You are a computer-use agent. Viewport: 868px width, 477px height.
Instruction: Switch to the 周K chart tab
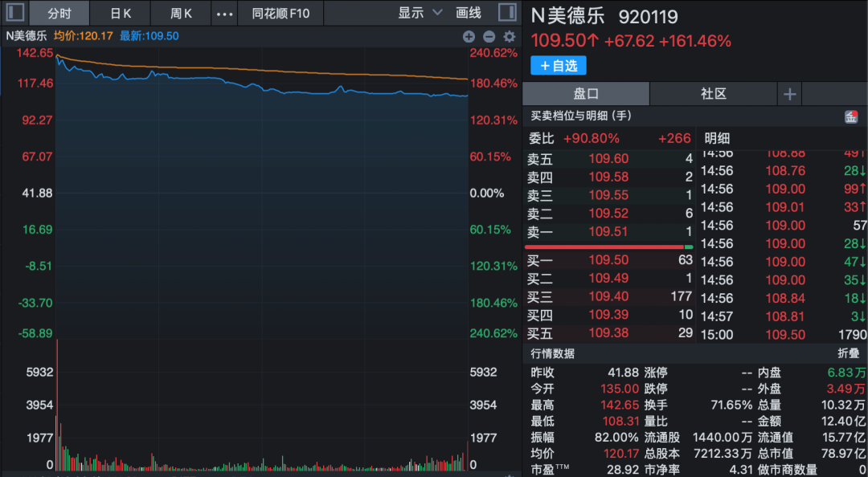point(182,13)
